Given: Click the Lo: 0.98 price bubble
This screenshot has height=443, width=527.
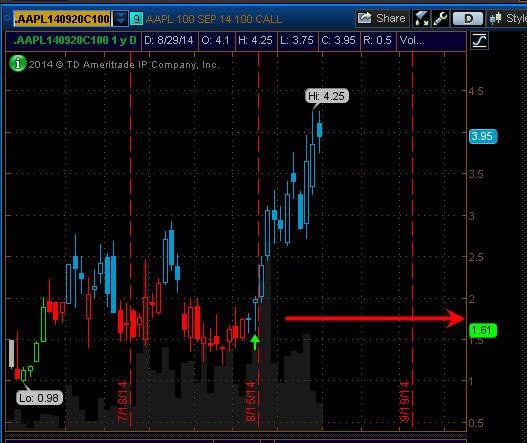Looking at the screenshot, I should [39, 398].
